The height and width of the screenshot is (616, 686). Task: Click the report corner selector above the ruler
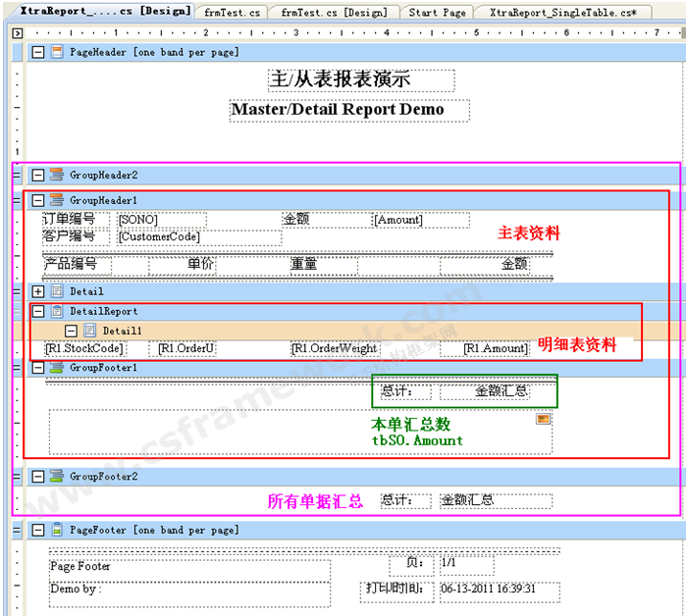17,32
